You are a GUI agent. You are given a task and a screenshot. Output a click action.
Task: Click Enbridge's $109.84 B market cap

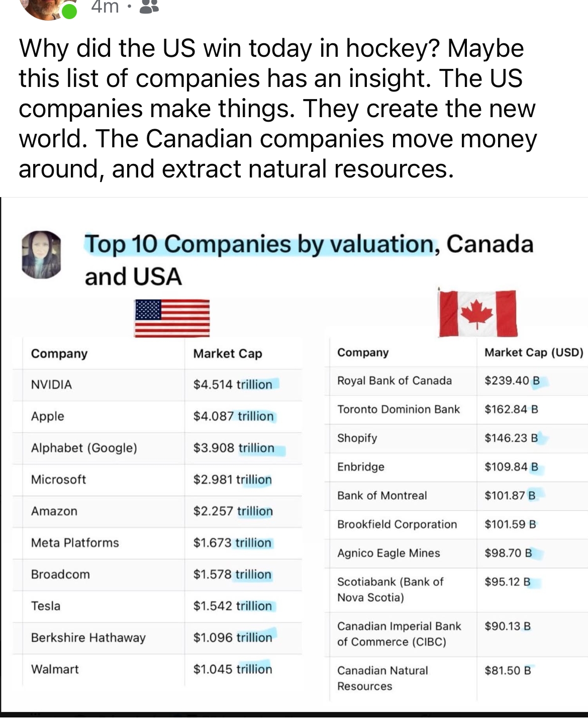pos(511,467)
